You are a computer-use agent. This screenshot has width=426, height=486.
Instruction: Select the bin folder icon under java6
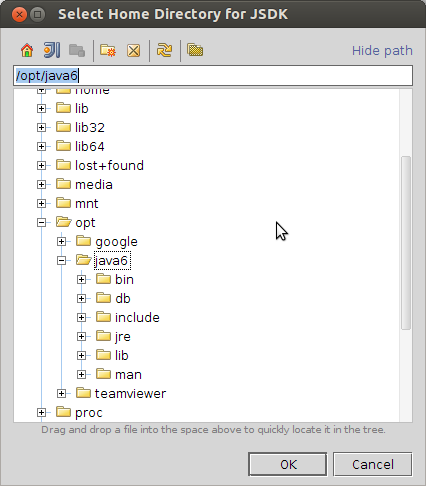[x=103, y=279]
